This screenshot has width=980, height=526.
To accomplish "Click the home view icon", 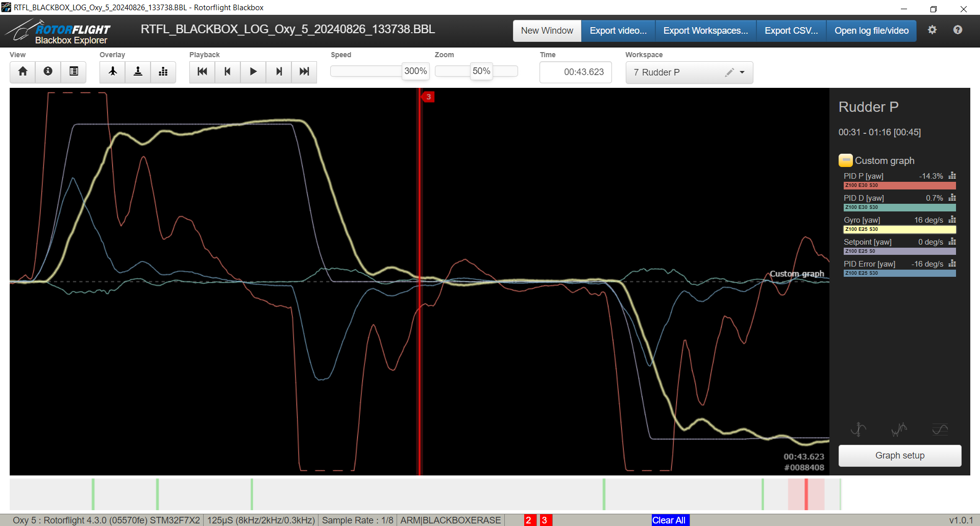I will [22, 71].
